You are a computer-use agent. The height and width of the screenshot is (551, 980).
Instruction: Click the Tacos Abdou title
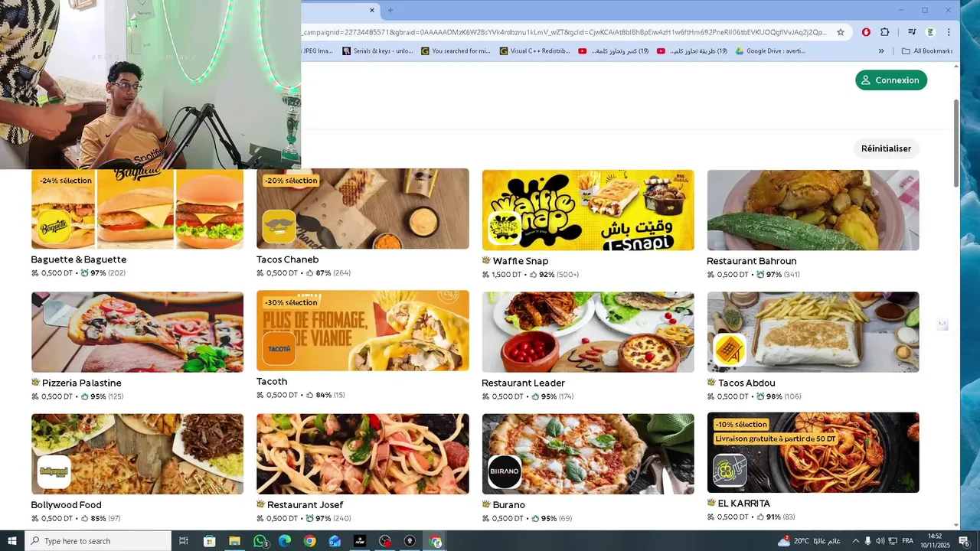tap(746, 383)
